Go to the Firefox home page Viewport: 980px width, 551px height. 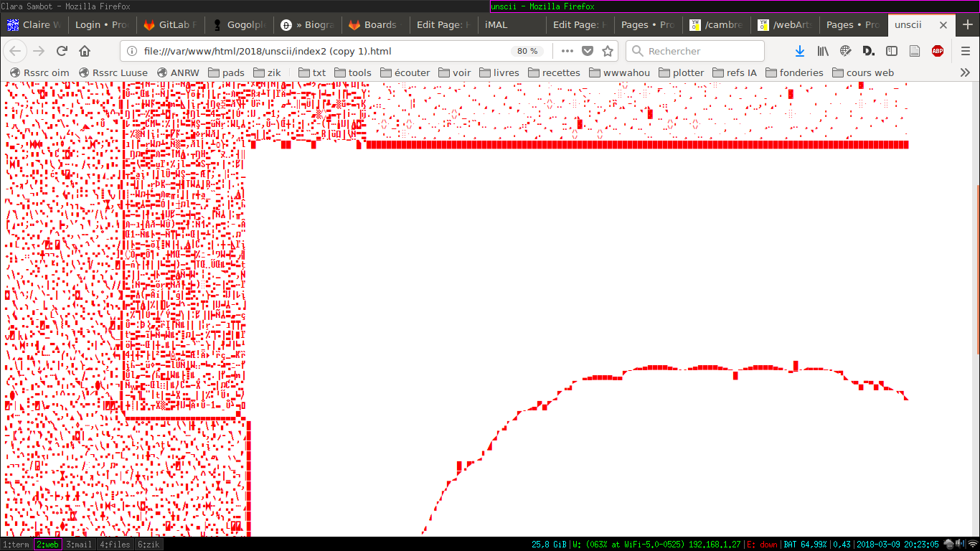(x=85, y=51)
